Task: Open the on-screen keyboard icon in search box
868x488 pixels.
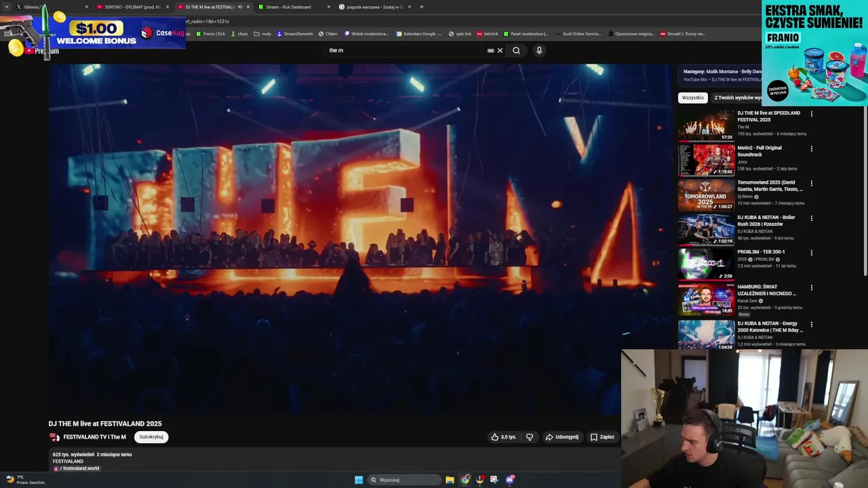Action: tap(490, 50)
